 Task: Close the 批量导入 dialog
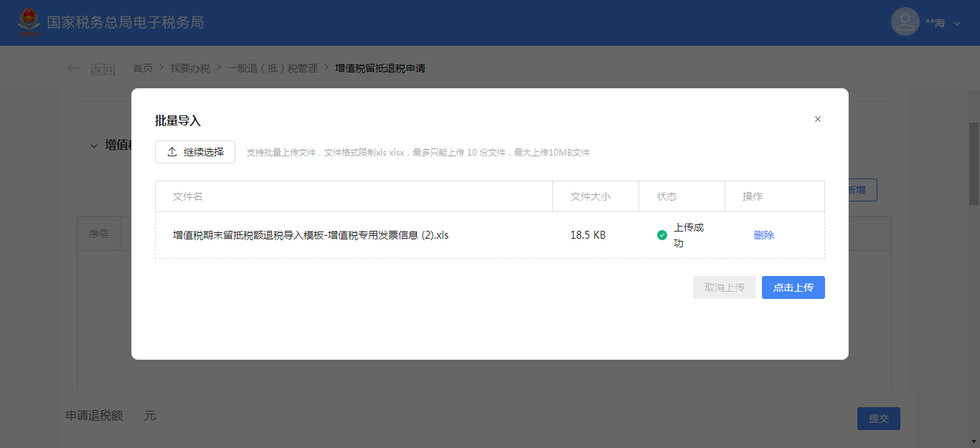(x=817, y=119)
